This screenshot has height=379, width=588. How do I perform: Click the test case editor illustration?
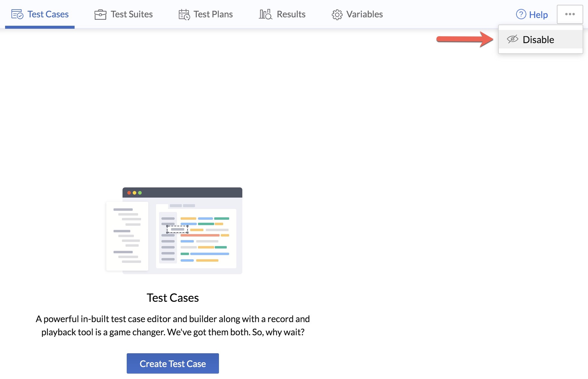(174, 231)
